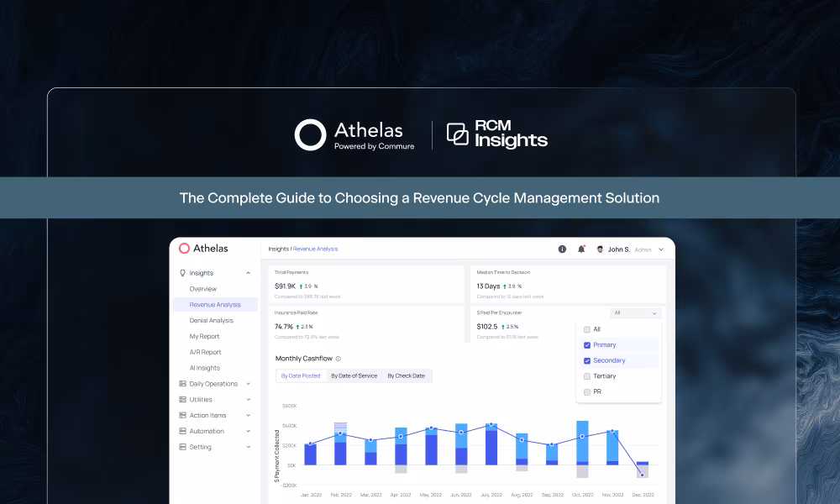Expand Automation chevron
The height and width of the screenshot is (504, 840).
248,431
